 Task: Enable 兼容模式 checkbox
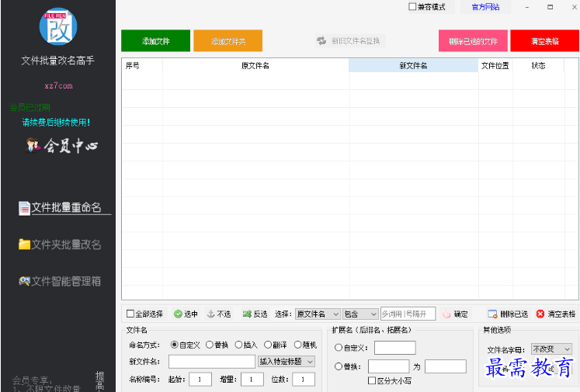tap(412, 7)
